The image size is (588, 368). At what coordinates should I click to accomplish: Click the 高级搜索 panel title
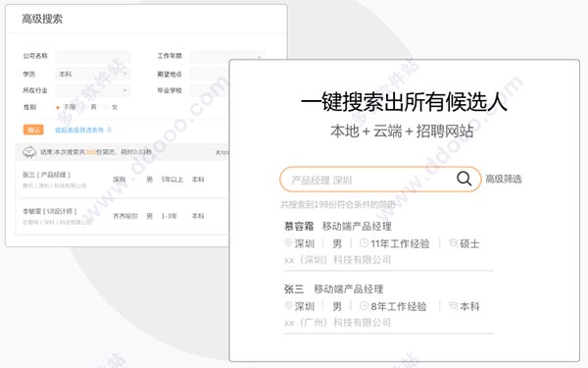click(x=42, y=19)
